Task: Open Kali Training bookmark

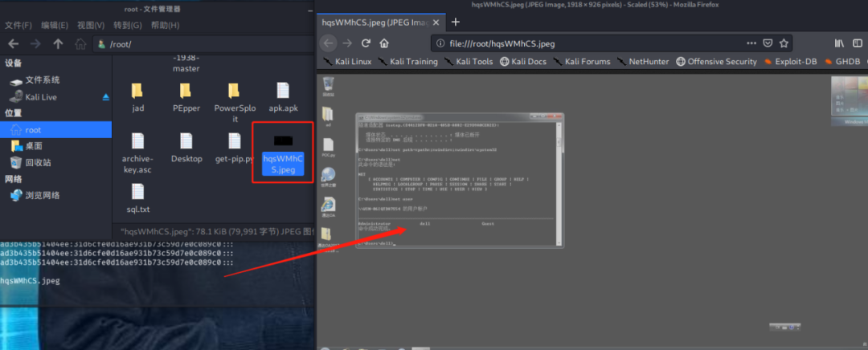Action: pos(408,61)
